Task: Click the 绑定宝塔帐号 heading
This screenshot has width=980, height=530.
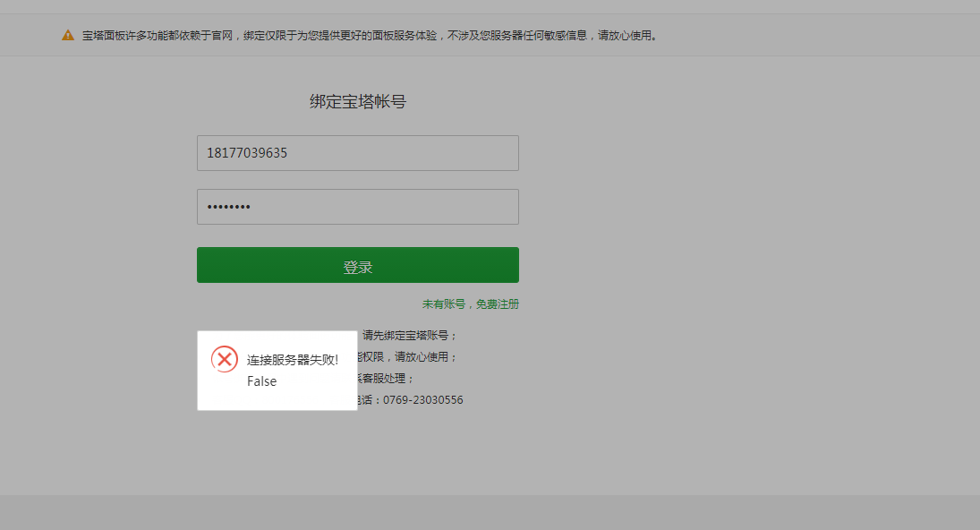Action: [x=358, y=101]
